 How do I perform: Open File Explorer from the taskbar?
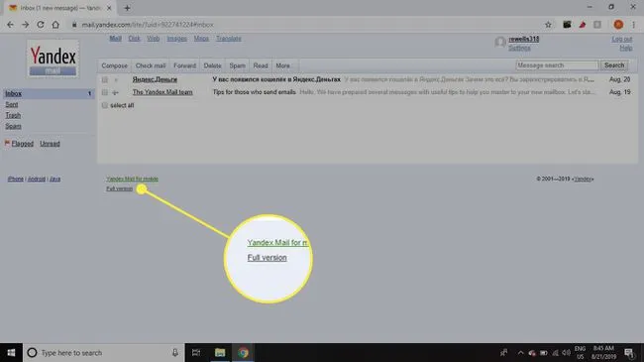pos(220,352)
